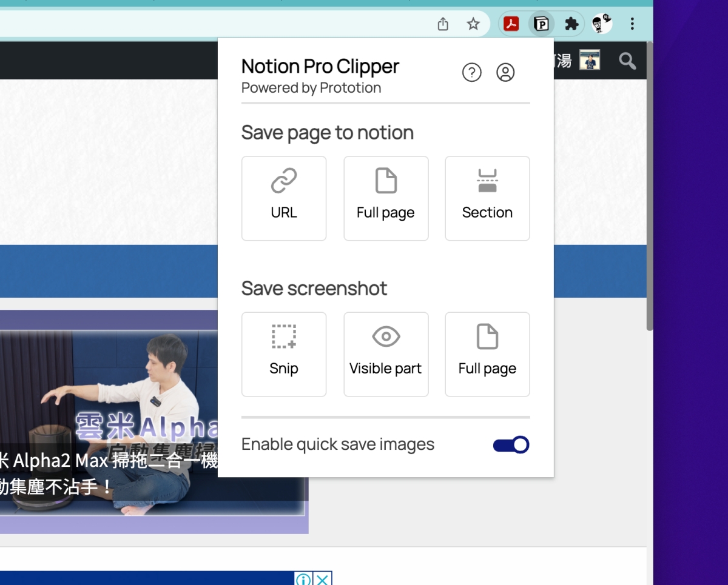This screenshot has width=728, height=585.
Task: Save Full page to Notion
Action: pos(386,198)
